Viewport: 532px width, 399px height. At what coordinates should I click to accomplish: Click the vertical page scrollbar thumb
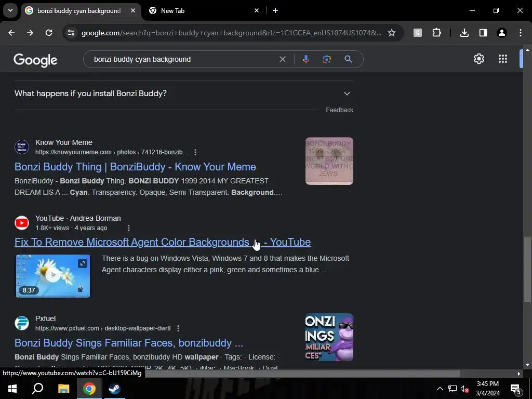(527, 269)
